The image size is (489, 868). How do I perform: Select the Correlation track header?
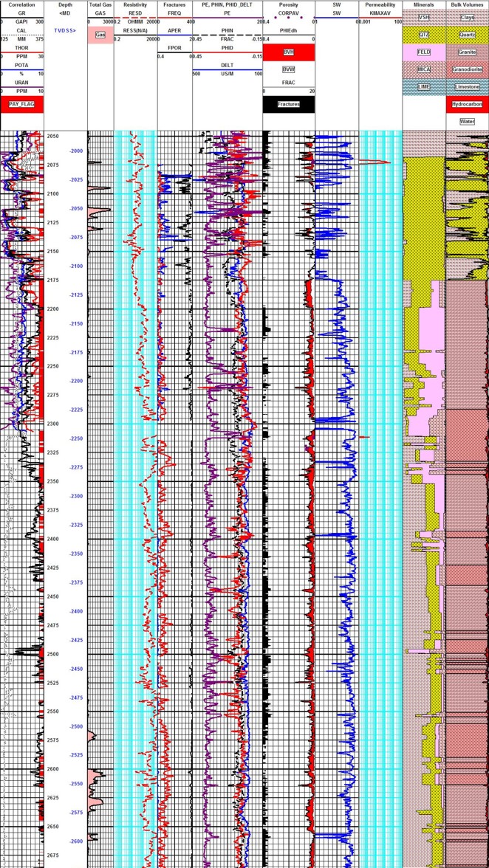22,4
